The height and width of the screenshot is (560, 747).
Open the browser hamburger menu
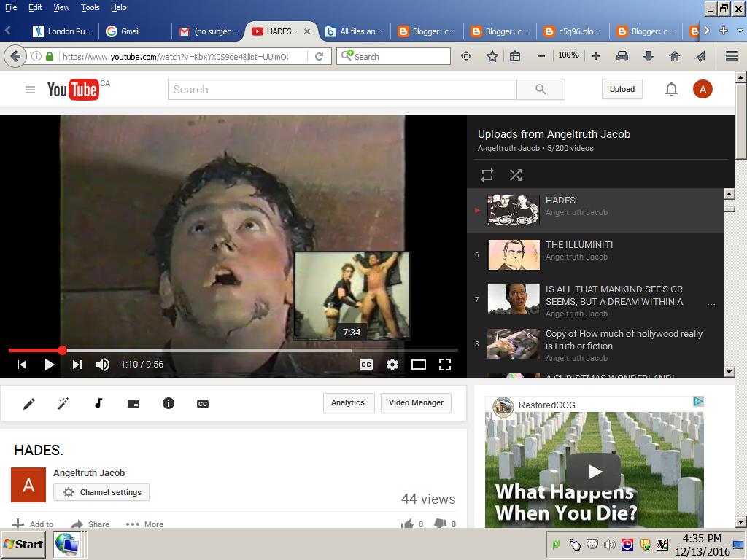click(x=732, y=56)
